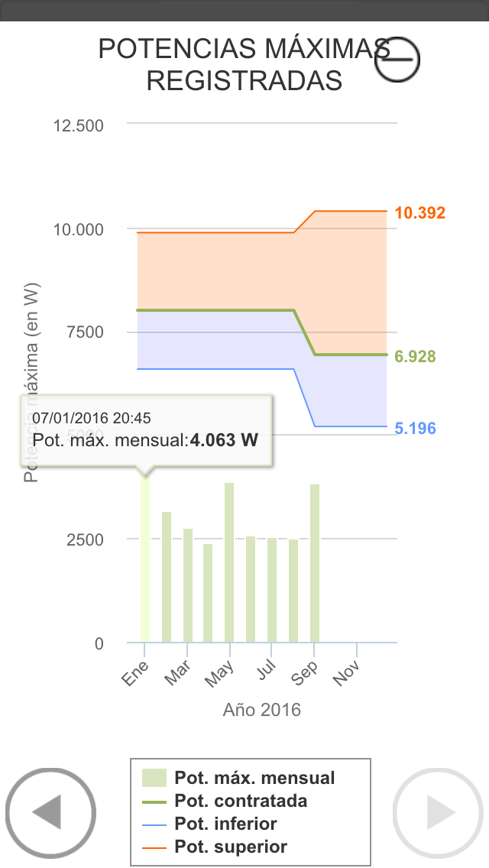Toggle the Pot. superior legend entry

point(230,847)
